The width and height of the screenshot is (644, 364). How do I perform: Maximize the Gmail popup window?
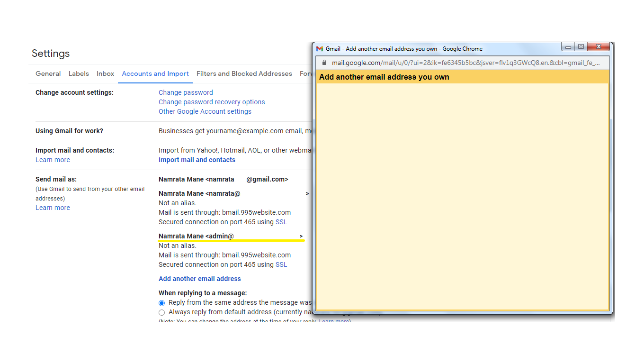(581, 47)
